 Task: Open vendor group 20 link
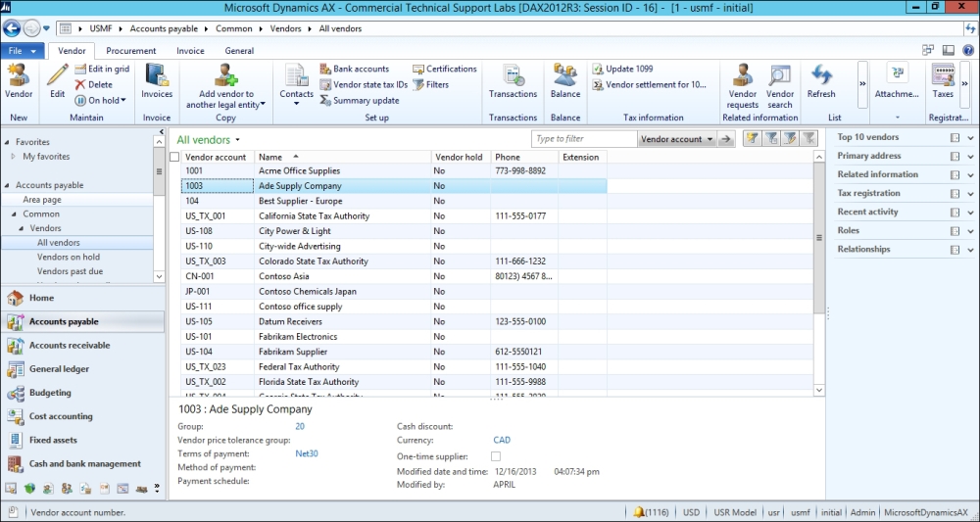(x=300, y=426)
